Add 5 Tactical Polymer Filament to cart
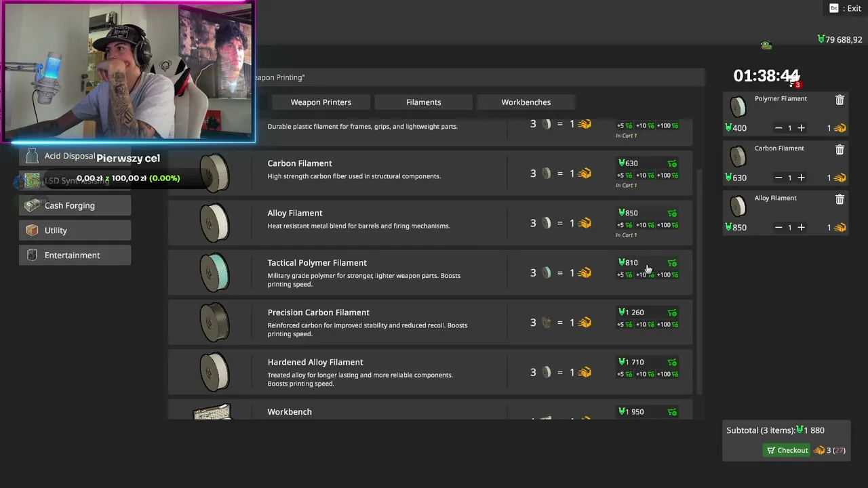The image size is (868, 488). coord(624,274)
